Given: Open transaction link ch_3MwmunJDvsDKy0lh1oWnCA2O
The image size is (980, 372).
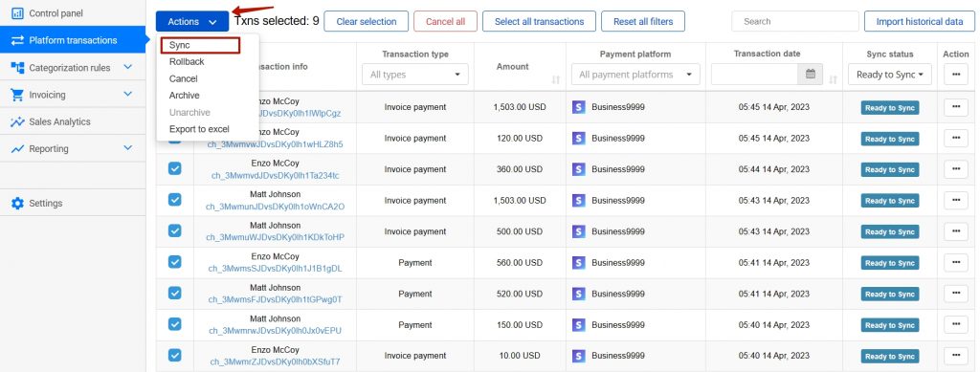Looking at the screenshot, I should click(x=276, y=207).
